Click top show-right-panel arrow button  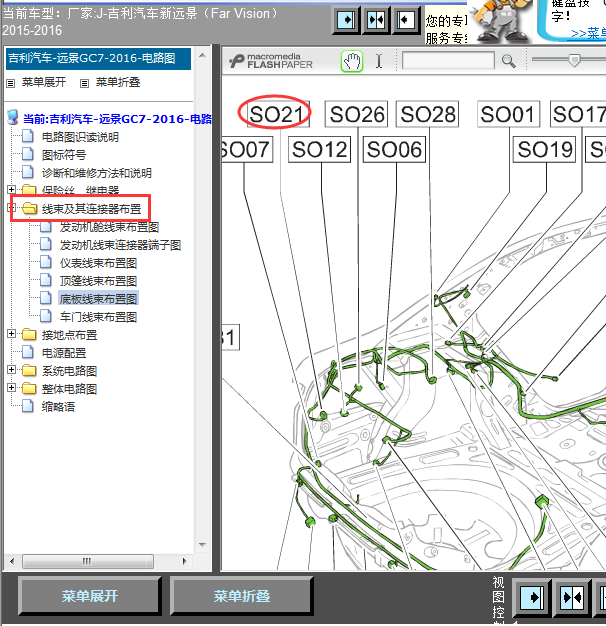coord(346,20)
